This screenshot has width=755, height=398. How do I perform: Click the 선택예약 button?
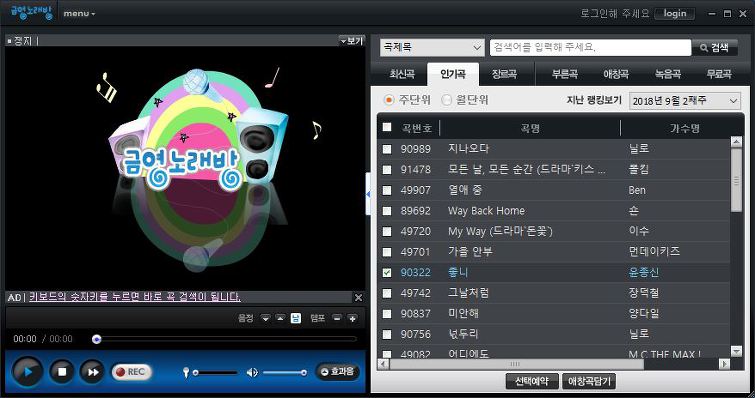click(x=532, y=381)
